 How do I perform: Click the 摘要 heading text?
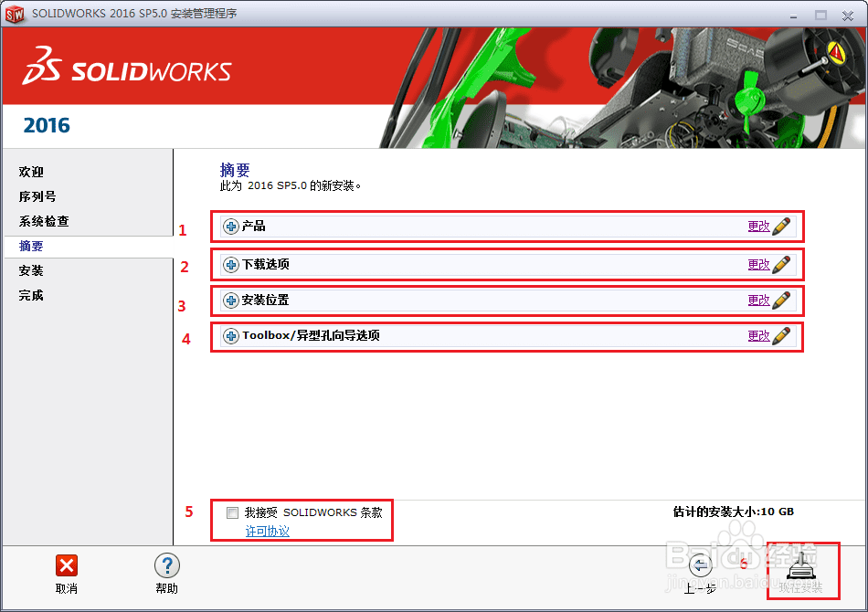(x=235, y=170)
